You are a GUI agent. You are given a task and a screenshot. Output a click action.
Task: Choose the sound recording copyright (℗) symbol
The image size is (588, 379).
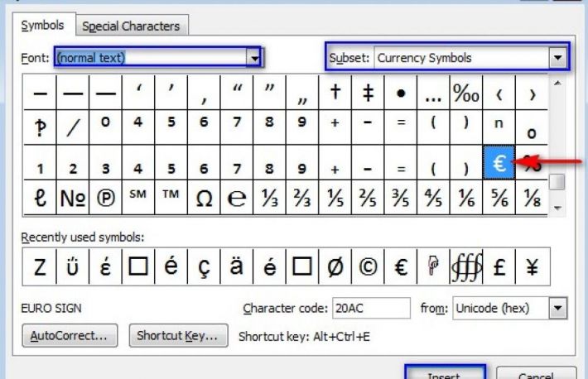pos(105,198)
